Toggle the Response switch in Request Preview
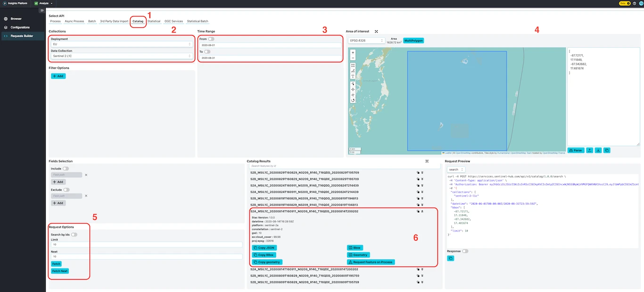Image resolution: width=644 pixels, height=292 pixels. tap(465, 251)
